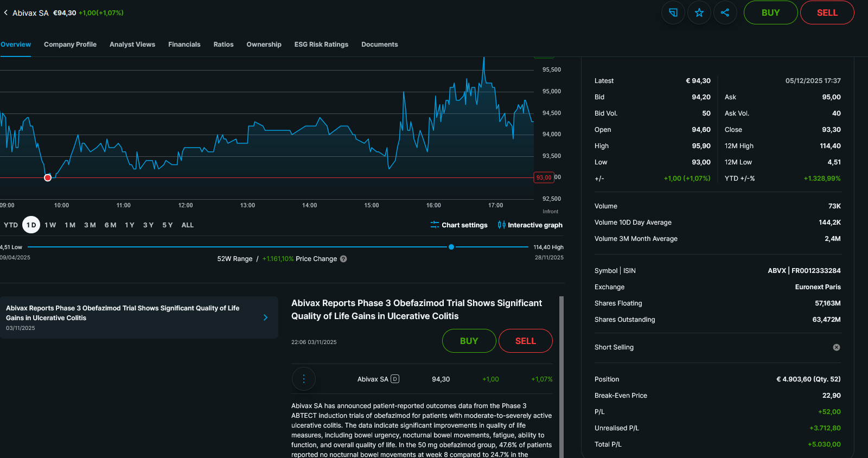
Task: Click the timestamp 05/12/2025 17:37
Action: (813, 81)
